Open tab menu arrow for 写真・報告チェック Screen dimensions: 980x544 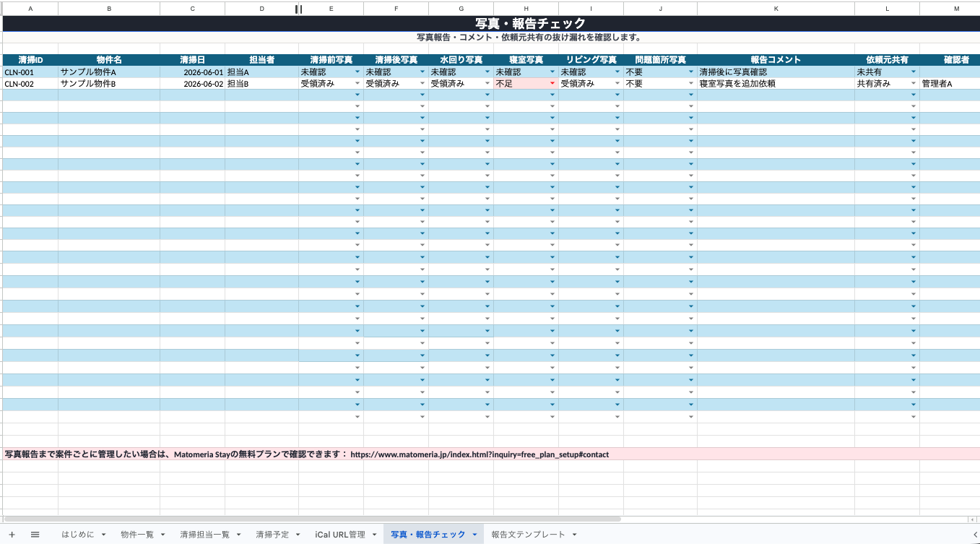(474, 535)
